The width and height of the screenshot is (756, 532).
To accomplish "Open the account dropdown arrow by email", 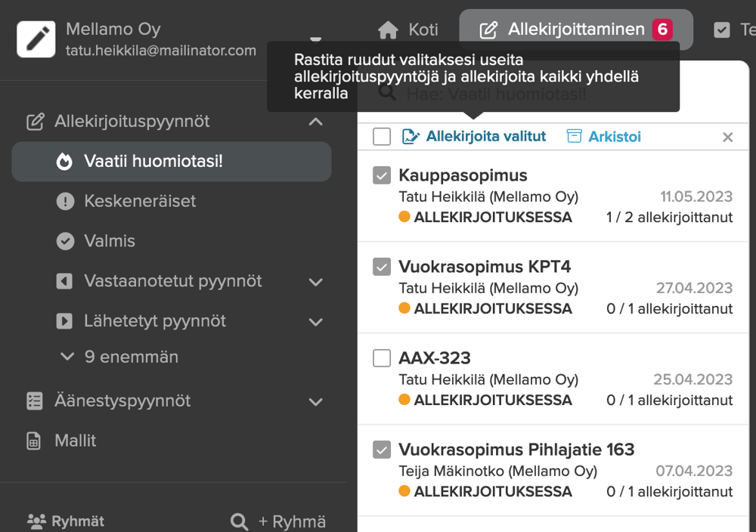I will (316, 39).
